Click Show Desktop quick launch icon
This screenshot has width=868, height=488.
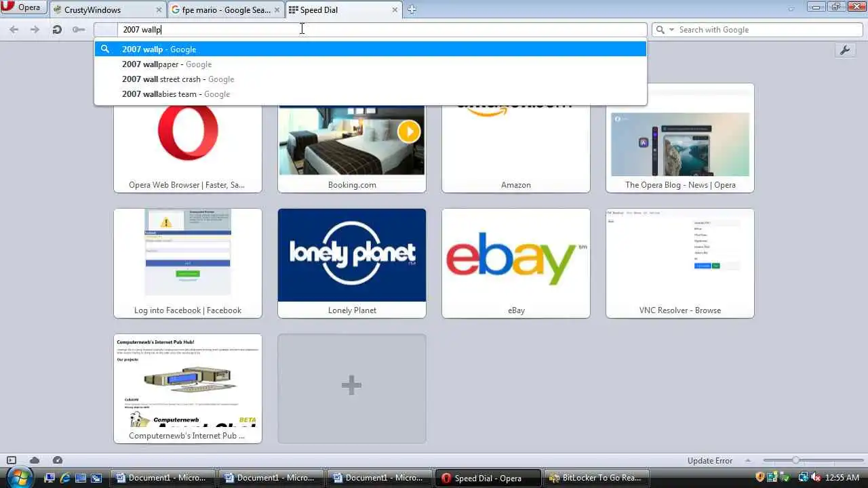[50, 478]
